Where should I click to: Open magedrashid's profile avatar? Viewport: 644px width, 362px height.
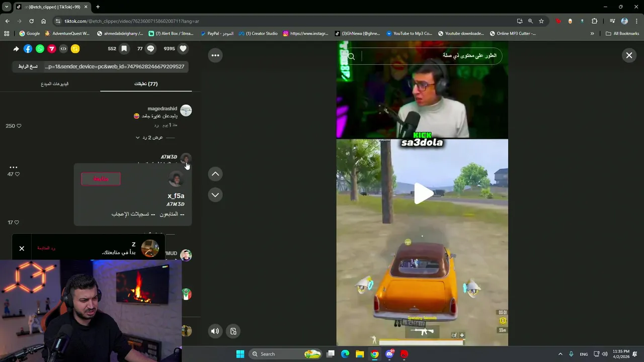coord(186,110)
